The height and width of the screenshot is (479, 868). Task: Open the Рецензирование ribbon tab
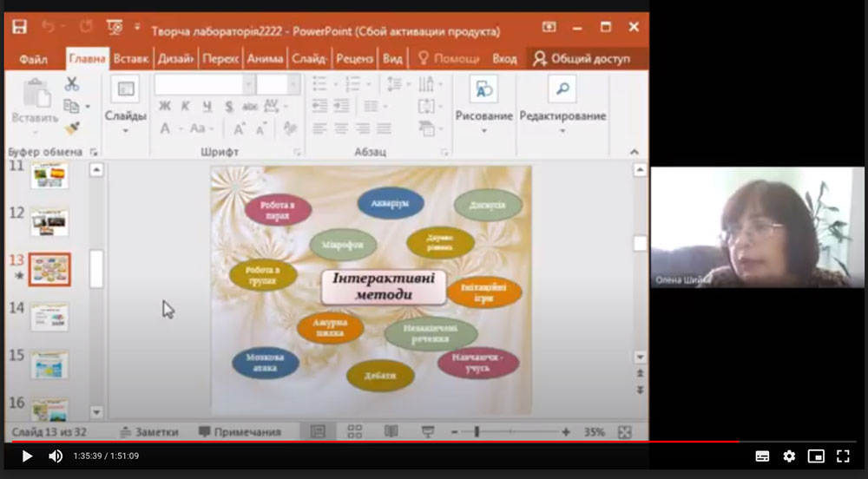pyautogui.click(x=354, y=59)
